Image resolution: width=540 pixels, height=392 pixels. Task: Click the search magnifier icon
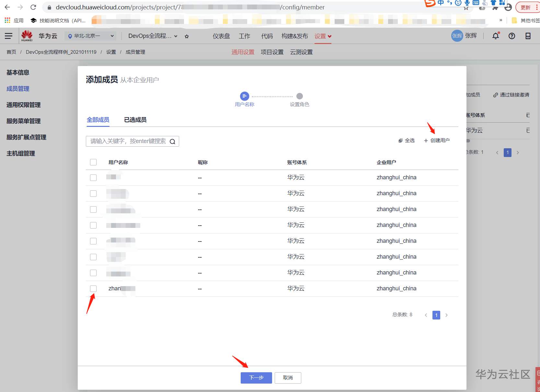[x=172, y=141]
